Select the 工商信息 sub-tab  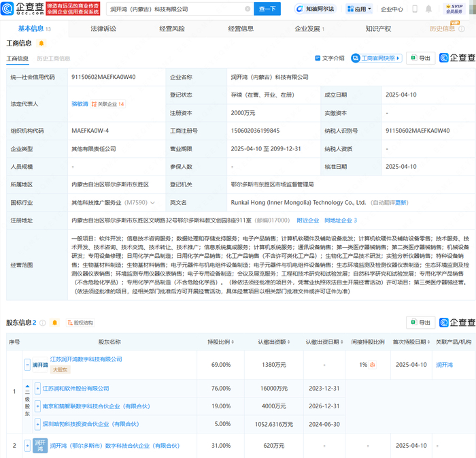click(18, 59)
